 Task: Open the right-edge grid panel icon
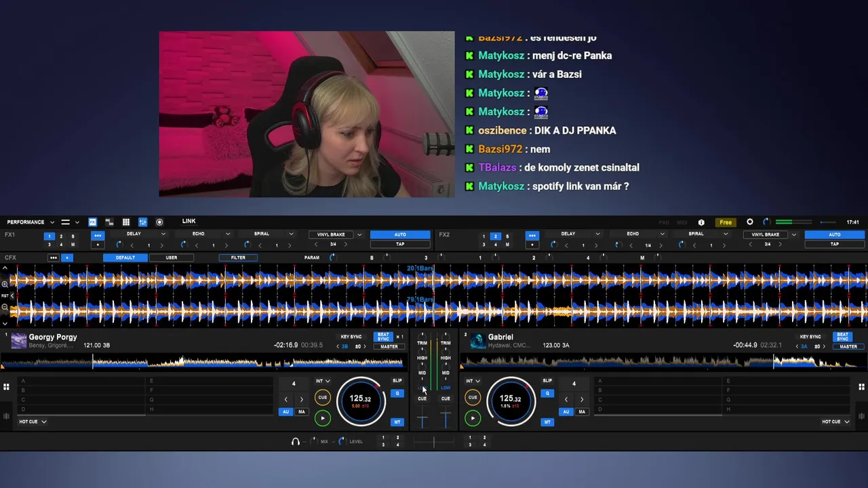(862, 387)
